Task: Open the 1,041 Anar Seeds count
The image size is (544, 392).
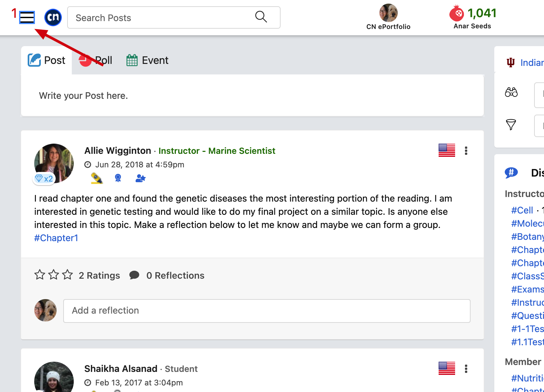Action: 482,13
